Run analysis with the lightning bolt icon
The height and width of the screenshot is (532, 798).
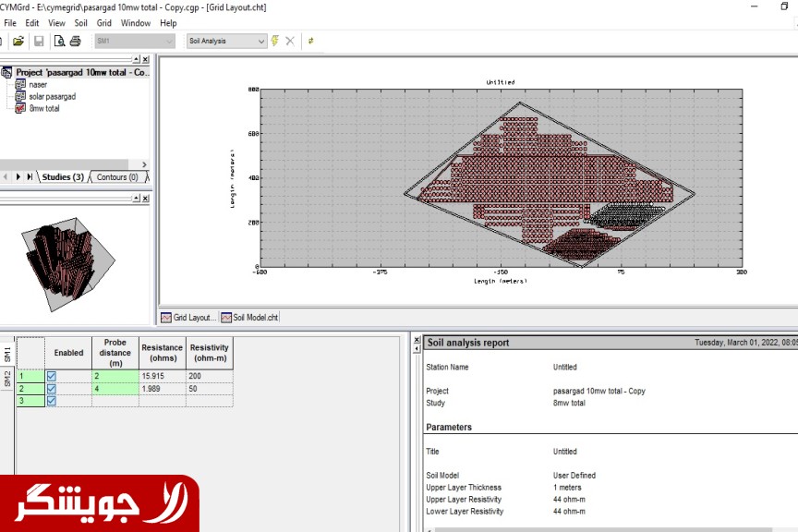275,41
